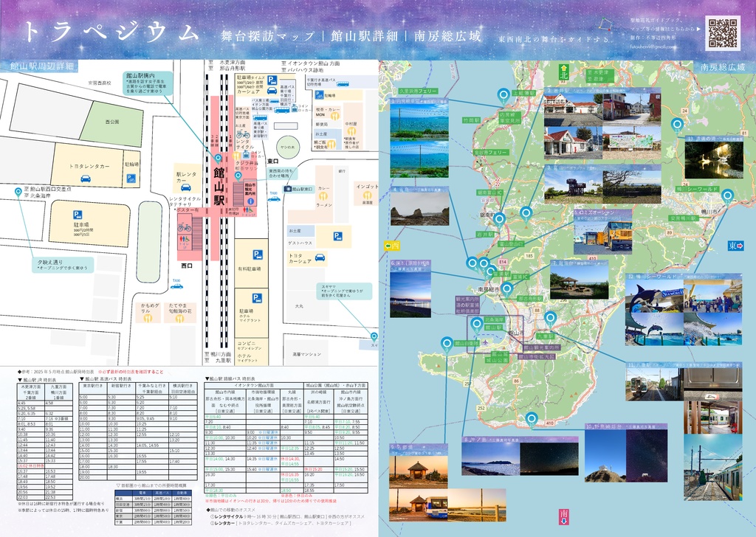Click map pin 3 on wide-area map
This screenshot has width=756, height=537.
[x=526, y=213]
